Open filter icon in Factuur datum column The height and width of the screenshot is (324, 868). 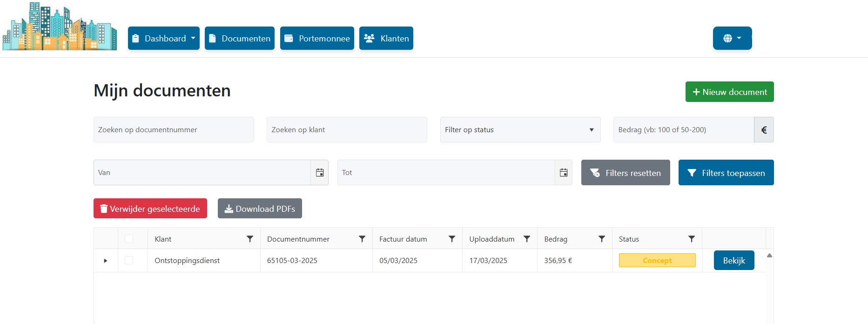tap(452, 239)
